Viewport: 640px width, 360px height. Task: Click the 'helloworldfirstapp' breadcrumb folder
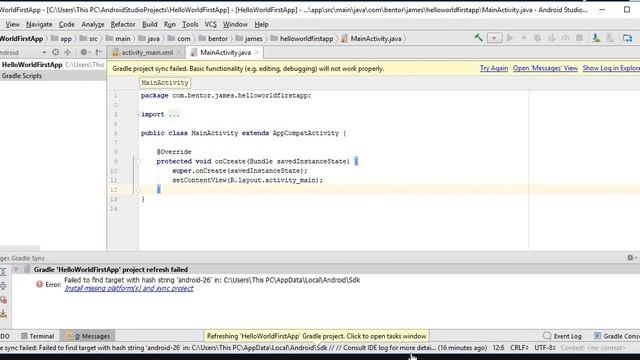(302, 39)
